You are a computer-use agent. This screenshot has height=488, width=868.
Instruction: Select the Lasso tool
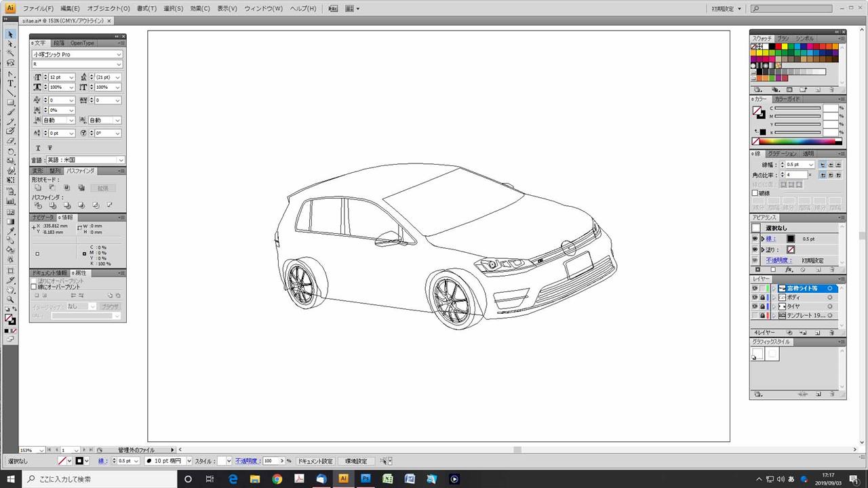[11, 62]
